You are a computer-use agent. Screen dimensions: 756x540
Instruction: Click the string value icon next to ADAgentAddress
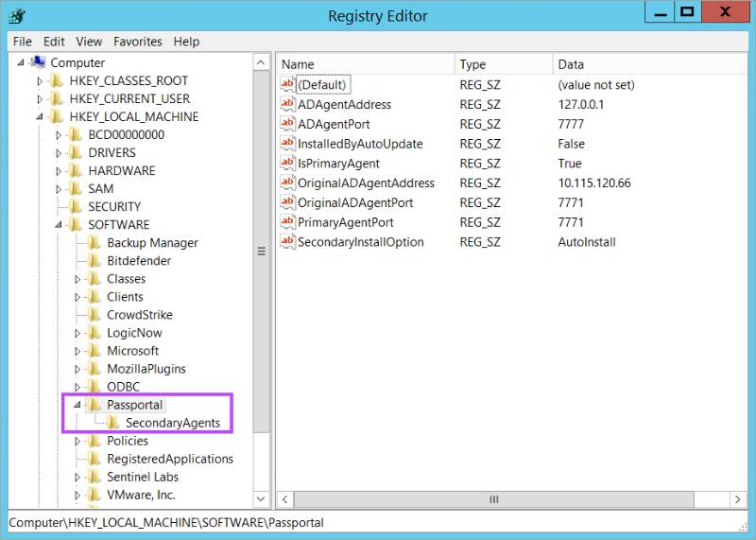[287, 104]
